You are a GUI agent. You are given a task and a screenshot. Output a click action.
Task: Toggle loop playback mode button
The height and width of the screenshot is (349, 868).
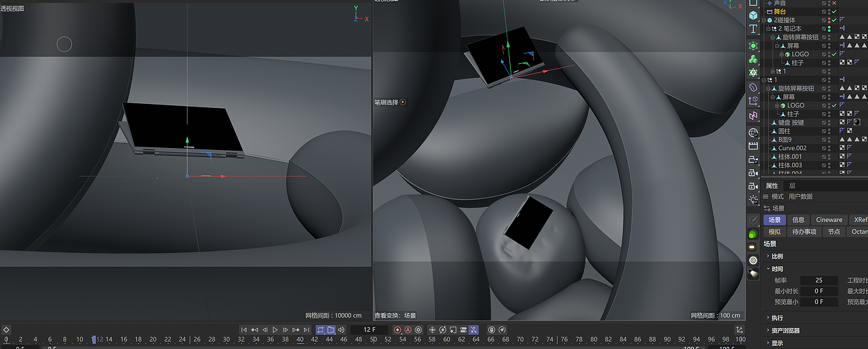[321, 330]
